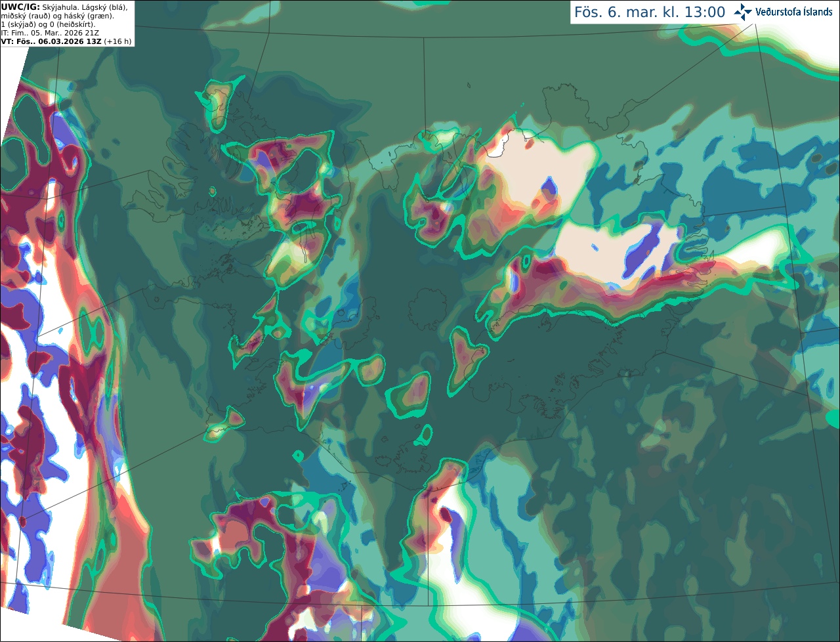This screenshot has width=840, height=642.
Task: Click the Veðurstofa Íslands logo icon
Action: tap(743, 12)
